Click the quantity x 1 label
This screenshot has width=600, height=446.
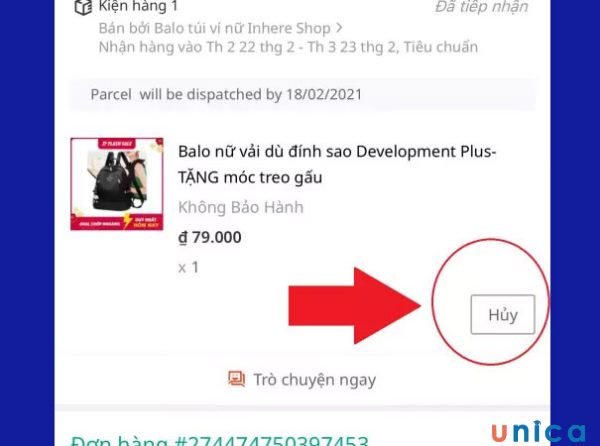coord(189,267)
